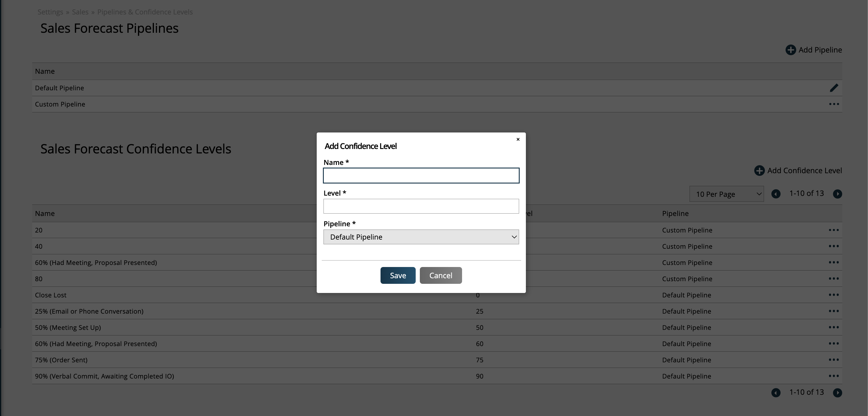The image size is (868, 416).
Task: Open the Sales breadcrumb link
Action: (80, 12)
